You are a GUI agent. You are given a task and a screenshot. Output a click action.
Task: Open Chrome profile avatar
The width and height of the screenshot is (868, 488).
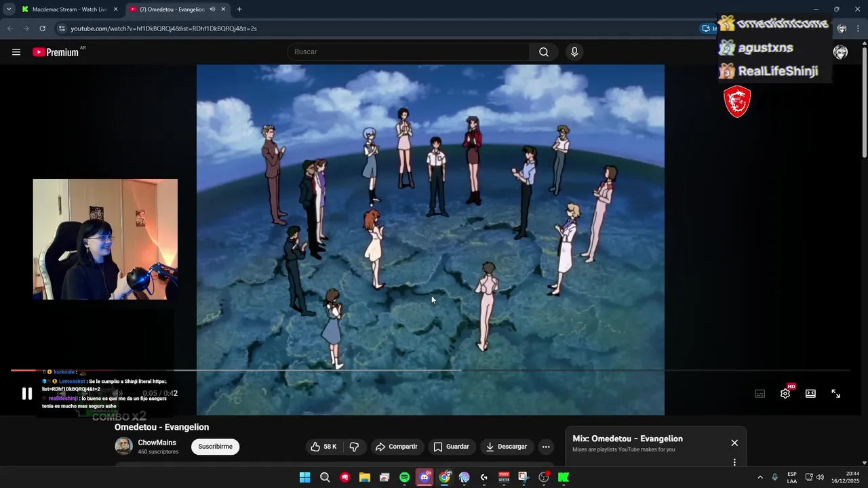point(842,28)
